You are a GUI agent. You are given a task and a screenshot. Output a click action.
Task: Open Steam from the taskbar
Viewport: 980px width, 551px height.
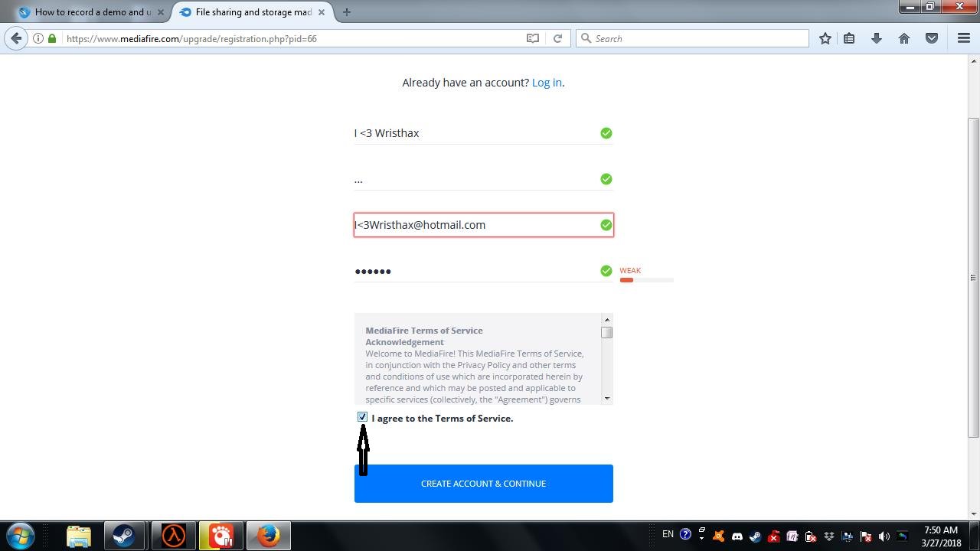125,536
